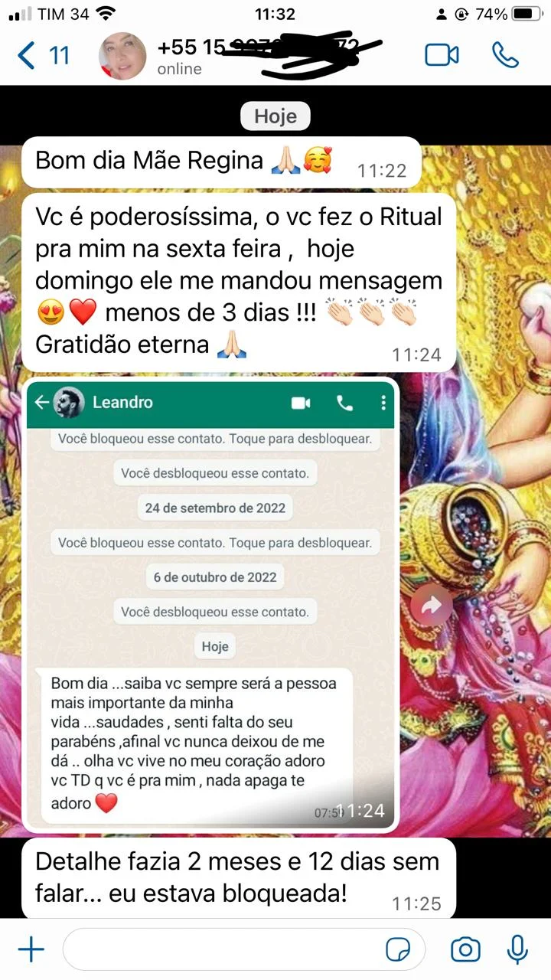Open the contact's profile picture
The width and height of the screenshot is (551, 980).
124,57
